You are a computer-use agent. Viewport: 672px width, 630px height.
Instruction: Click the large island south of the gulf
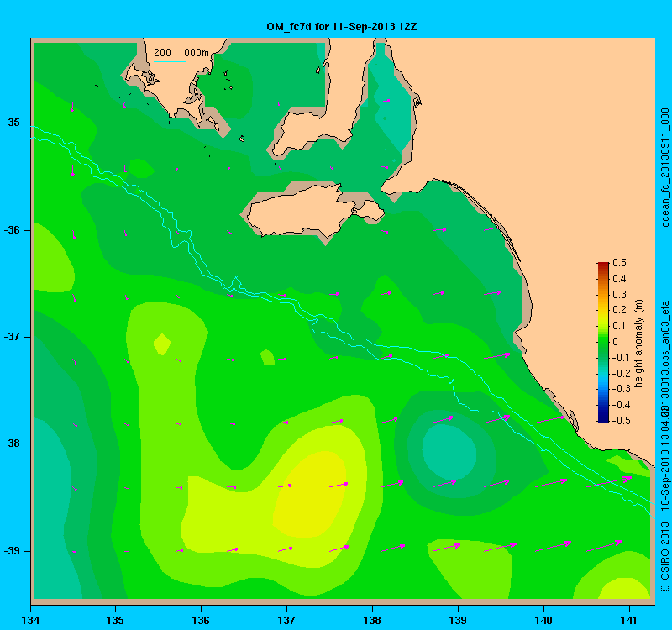click(x=315, y=210)
